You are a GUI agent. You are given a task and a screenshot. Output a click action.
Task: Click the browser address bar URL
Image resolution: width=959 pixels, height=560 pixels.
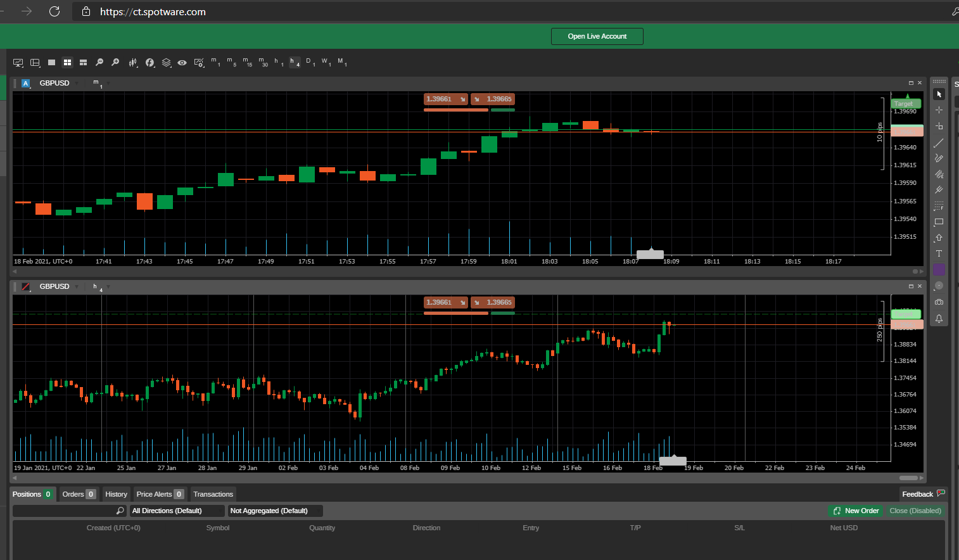click(x=153, y=11)
